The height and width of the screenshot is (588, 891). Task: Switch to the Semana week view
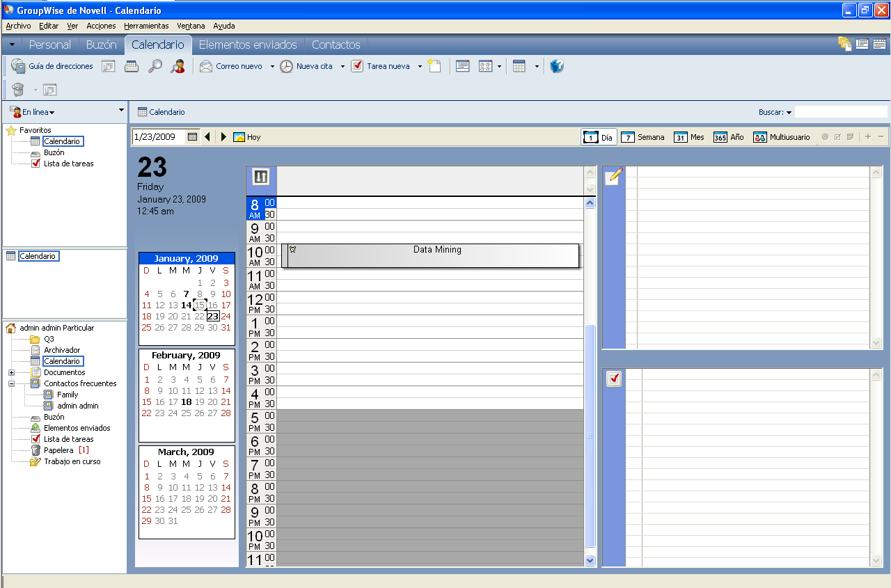(x=642, y=137)
